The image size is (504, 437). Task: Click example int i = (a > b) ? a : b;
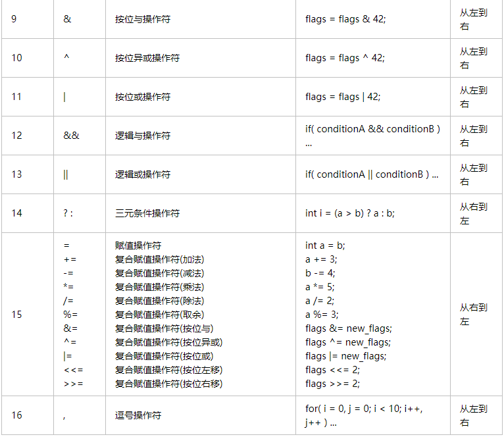click(350, 213)
